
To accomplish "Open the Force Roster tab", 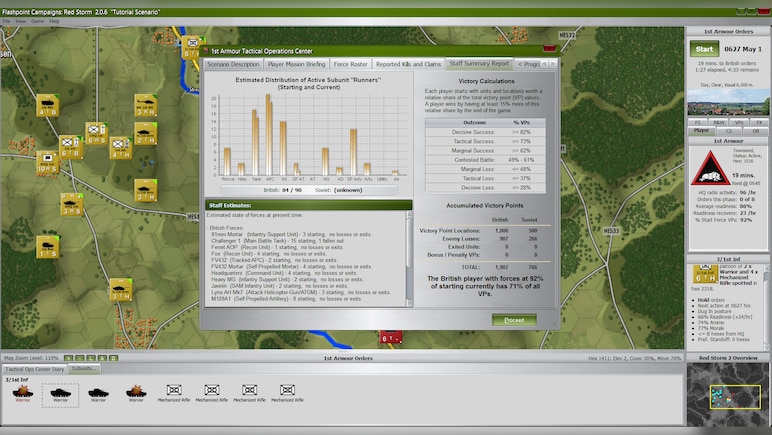I will coord(351,64).
